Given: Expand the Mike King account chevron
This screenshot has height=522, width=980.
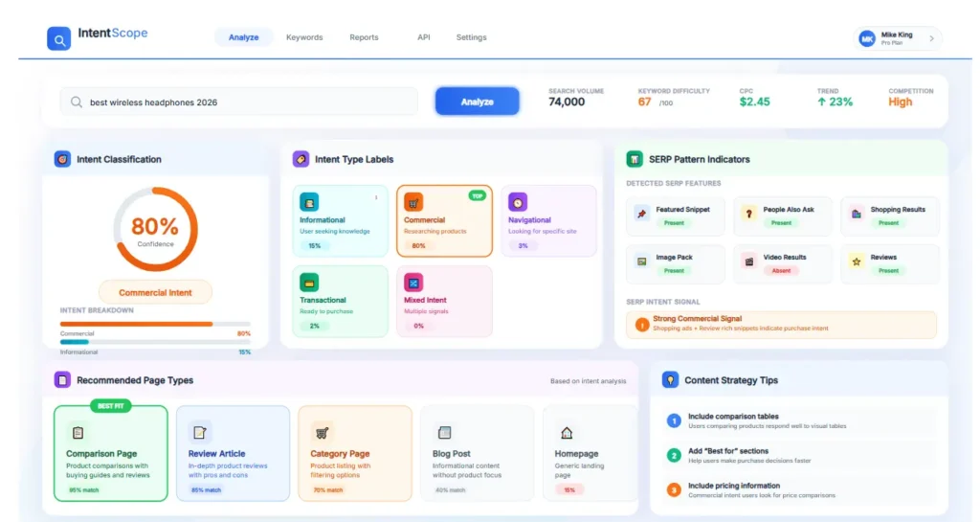Looking at the screenshot, I should coord(932,38).
